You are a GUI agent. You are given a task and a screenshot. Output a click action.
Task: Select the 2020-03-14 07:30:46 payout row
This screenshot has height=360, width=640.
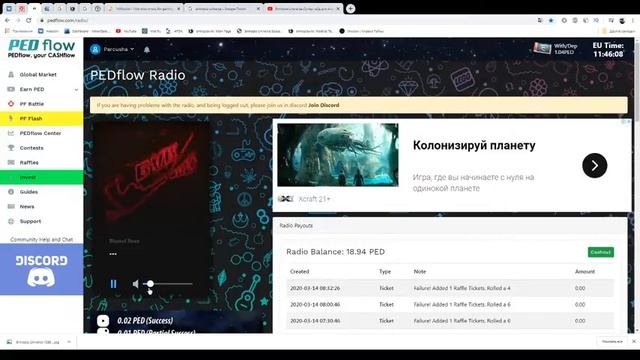pyautogui.click(x=450, y=321)
